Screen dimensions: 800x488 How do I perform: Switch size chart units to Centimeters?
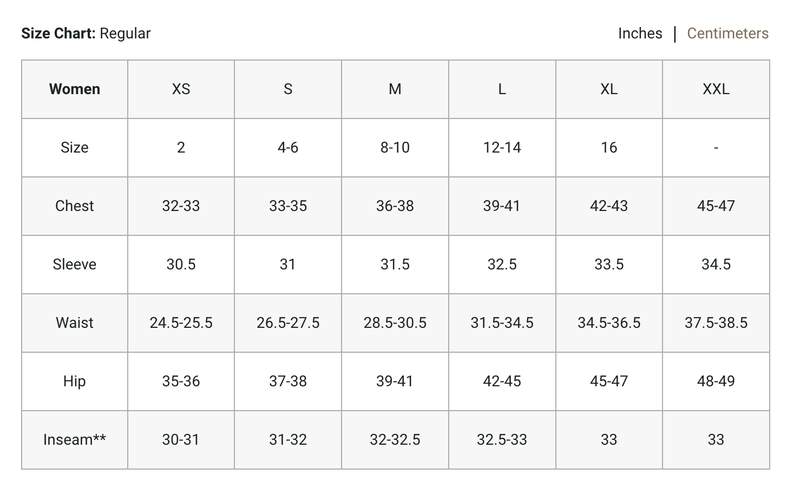coord(727,34)
